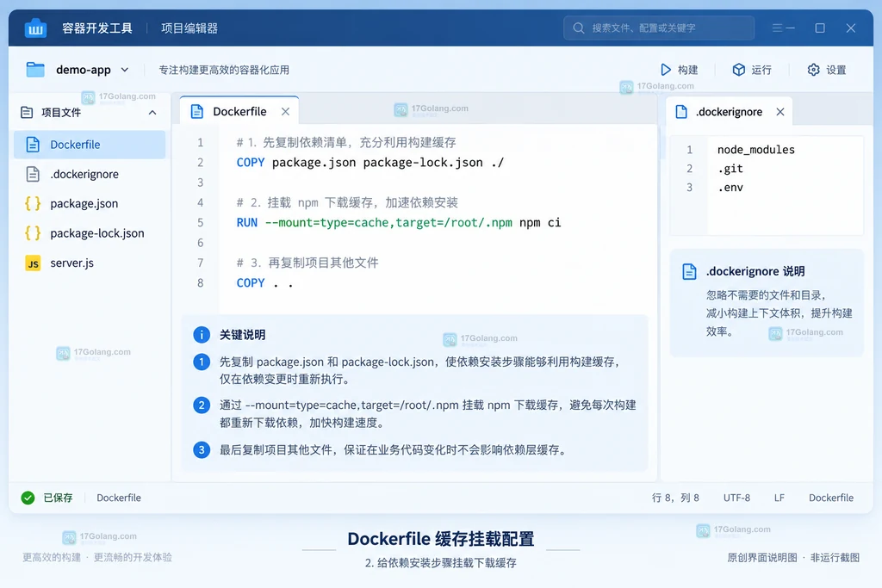Click the numbered bullet 3 about 最后复制项目其他文件

(202, 449)
